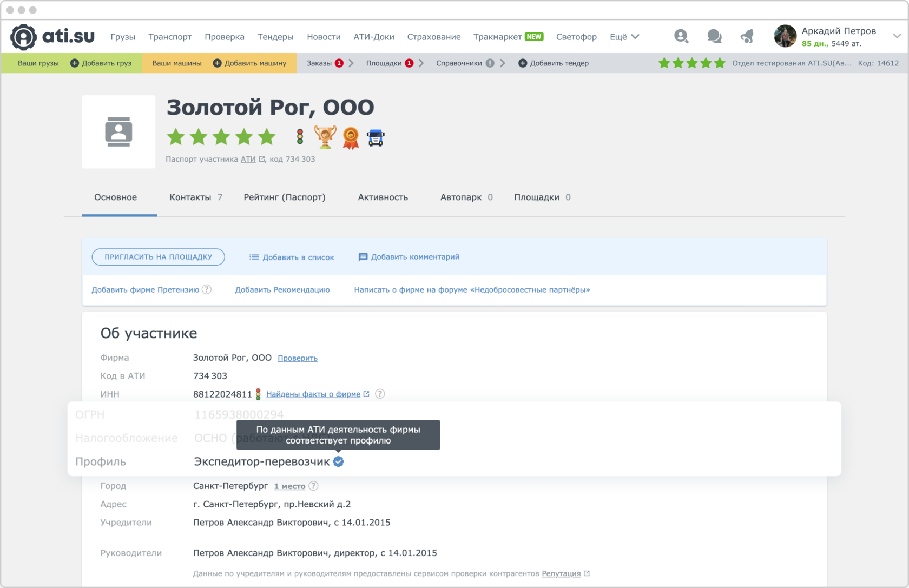The image size is (909, 588).
Task: Open the Светофор menu
Action: coord(576,37)
